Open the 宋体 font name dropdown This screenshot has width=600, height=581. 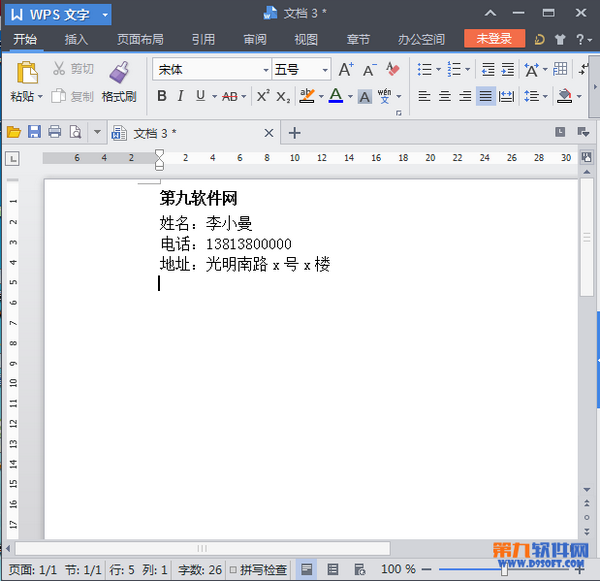(x=266, y=70)
